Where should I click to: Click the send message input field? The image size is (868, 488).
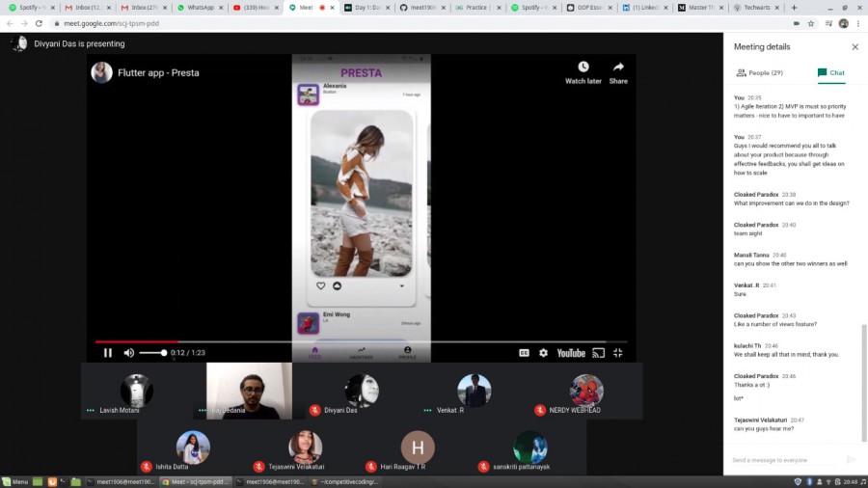pyautogui.click(x=782, y=460)
